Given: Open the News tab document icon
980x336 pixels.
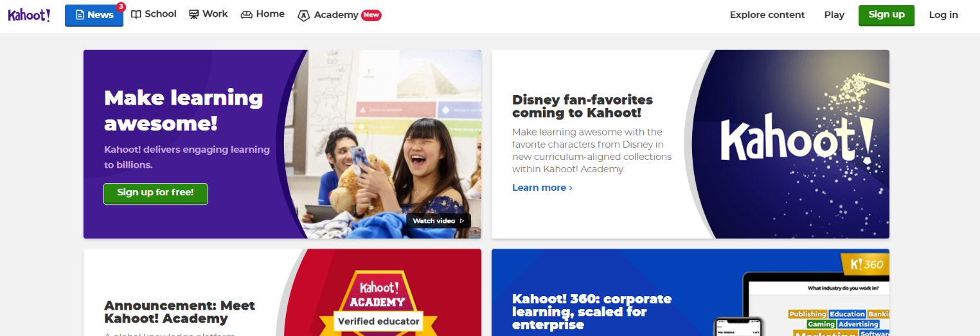Looking at the screenshot, I should coord(80,15).
